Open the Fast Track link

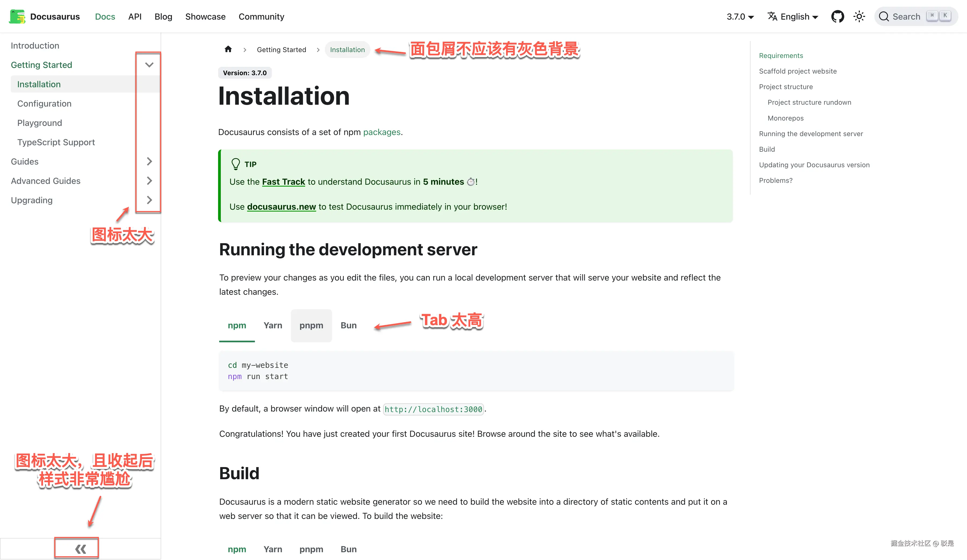point(283,182)
